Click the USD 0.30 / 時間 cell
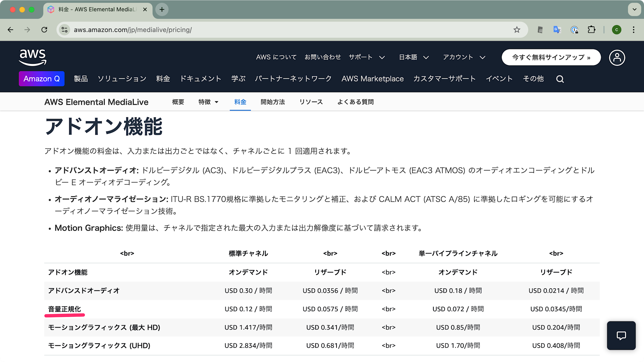Viewport: 644px width, 362px height. (x=248, y=291)
